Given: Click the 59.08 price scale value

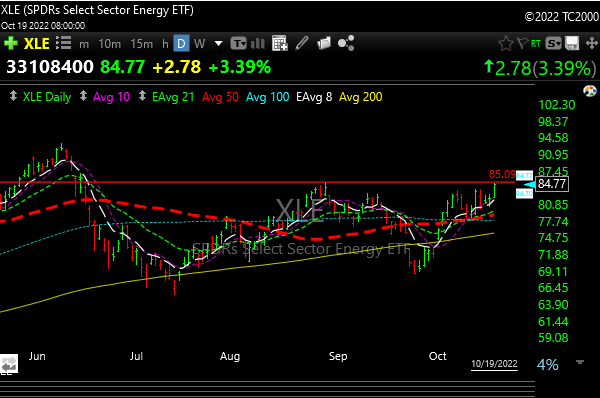Looking at the screenshot, I should tap(553, 338).
